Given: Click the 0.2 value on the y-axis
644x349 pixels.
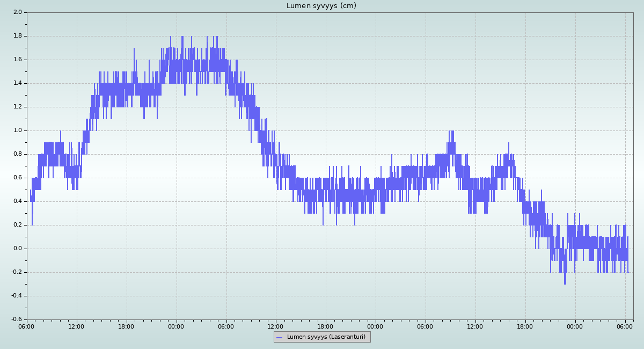Looking at the screenshot, I should click(x=17, y=225).
